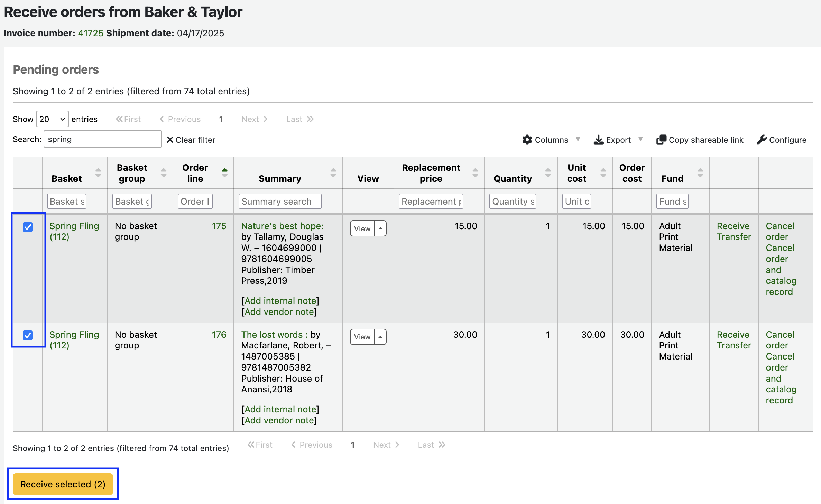Click bottom pagination page 1
The height and width of the screenshot is (504, 821).
[353, 445]
